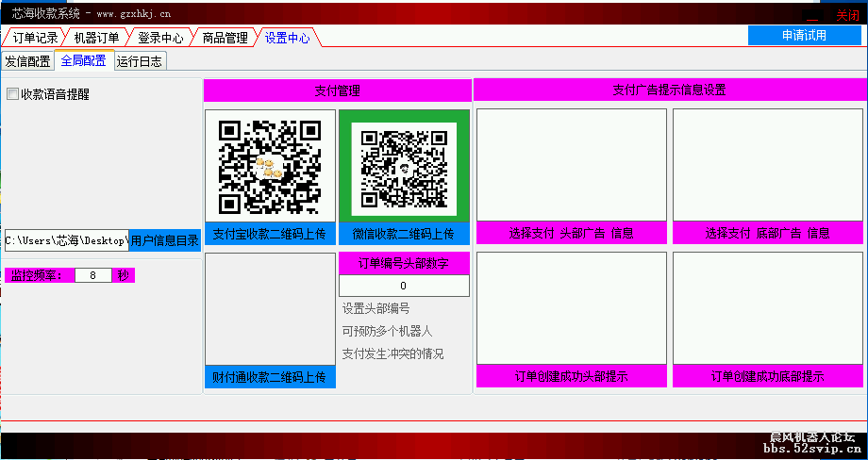Click 支付宝收款二维码上传 button
Viewport: 868px width, 460px height.
[270, 234]
